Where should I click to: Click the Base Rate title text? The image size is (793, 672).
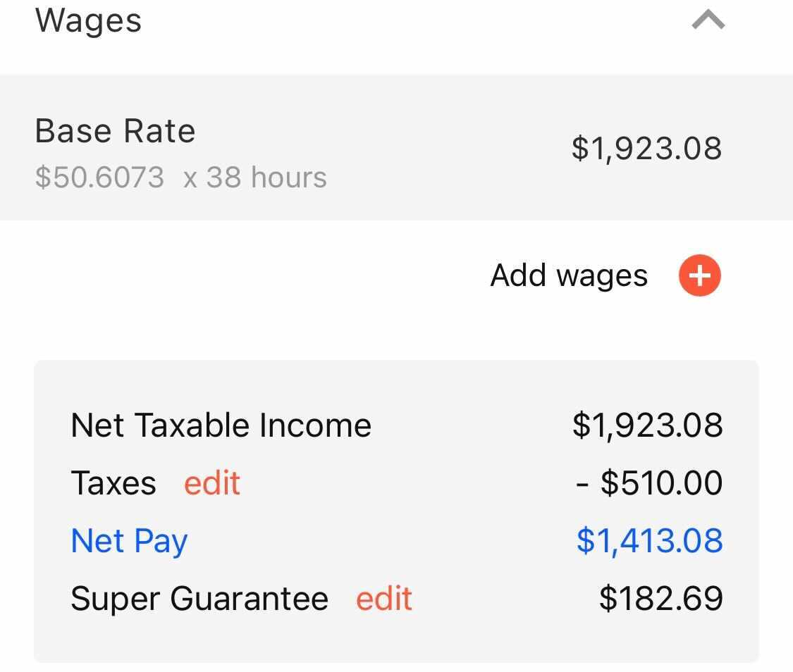point(115,132)
